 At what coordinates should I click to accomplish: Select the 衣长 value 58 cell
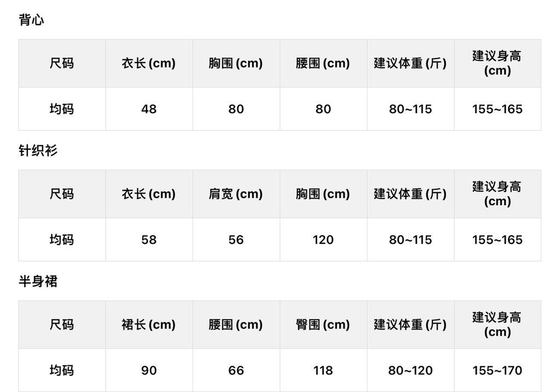click(x=149, y=239)
